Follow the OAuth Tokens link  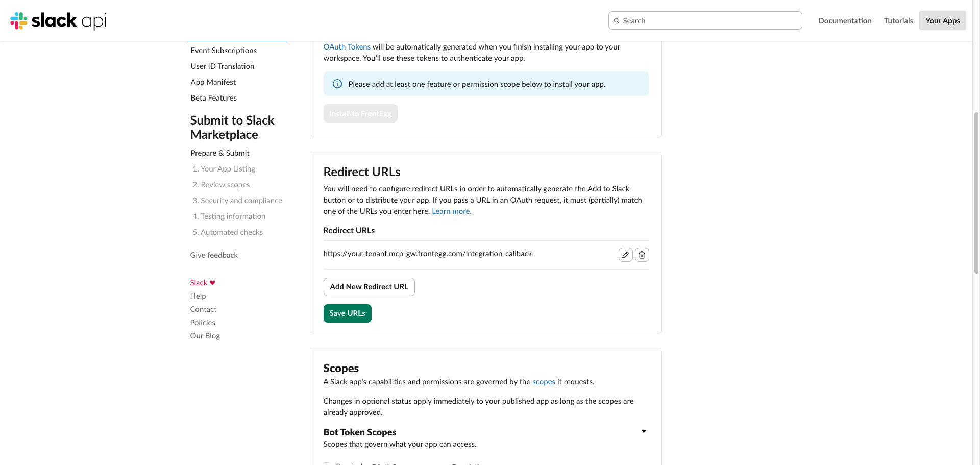tap(347, 47)
